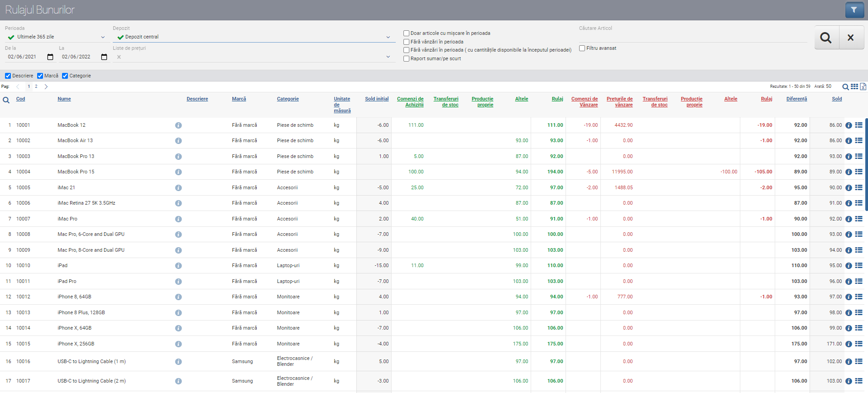Enable 'Fără vânzări în perioada' checkbox

point(407,42)
